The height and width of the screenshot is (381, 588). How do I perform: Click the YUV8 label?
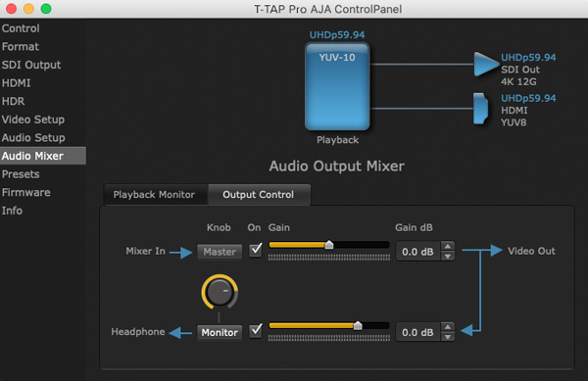point(514,122)
